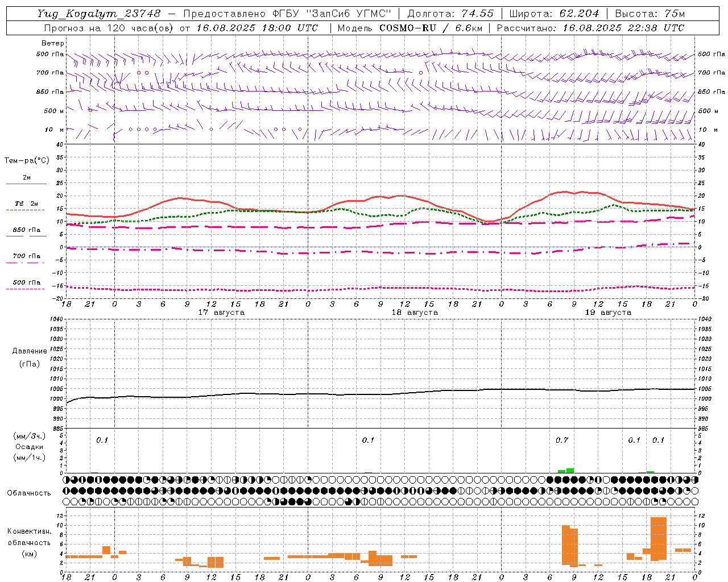Click "Прогноз на 120 часа(ов)" forecast text

(x=109, y=28)
